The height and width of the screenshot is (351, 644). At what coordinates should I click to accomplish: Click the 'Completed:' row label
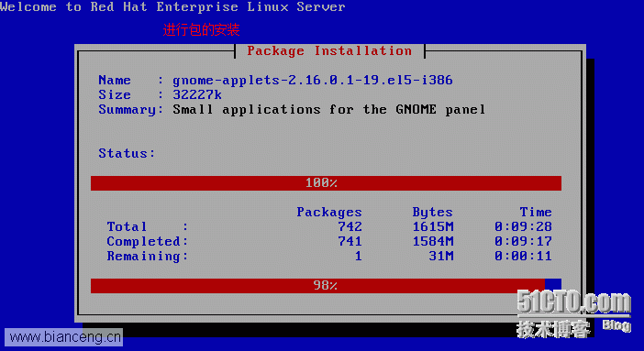(x=148, y=241)
